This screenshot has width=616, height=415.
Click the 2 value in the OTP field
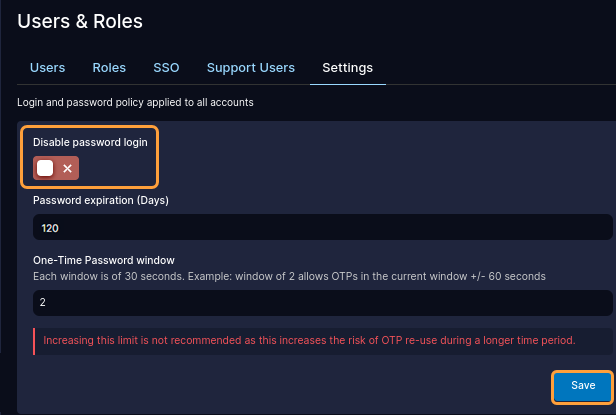tap(43, 302)
